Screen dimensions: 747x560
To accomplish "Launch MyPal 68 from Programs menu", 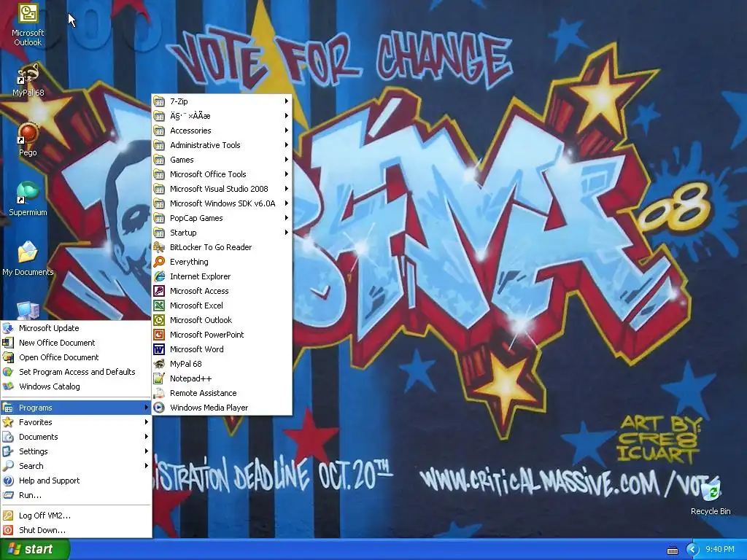I will (222, 364).
